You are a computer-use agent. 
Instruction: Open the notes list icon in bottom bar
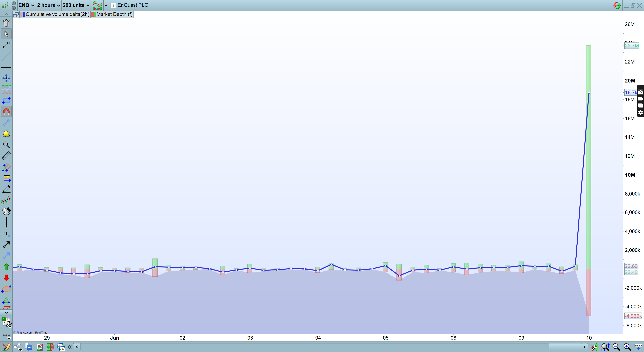(40, 347)
